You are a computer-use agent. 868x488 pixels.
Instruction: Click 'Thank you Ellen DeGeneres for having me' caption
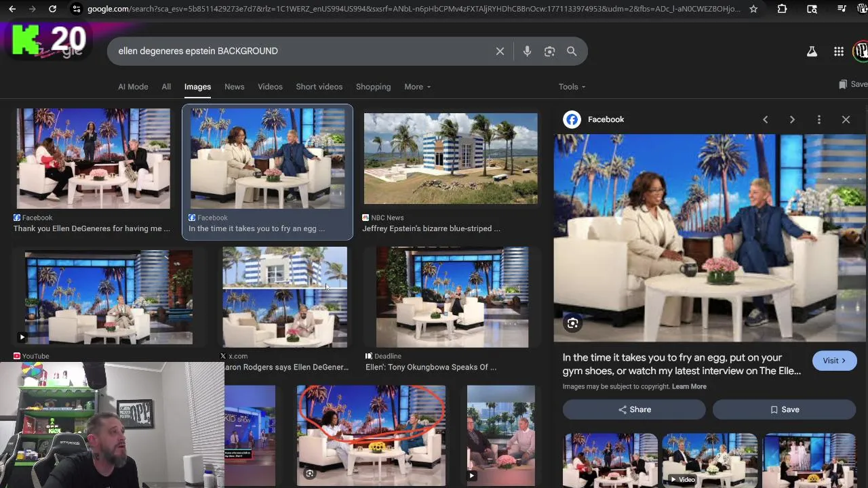[x=92, y=228]
